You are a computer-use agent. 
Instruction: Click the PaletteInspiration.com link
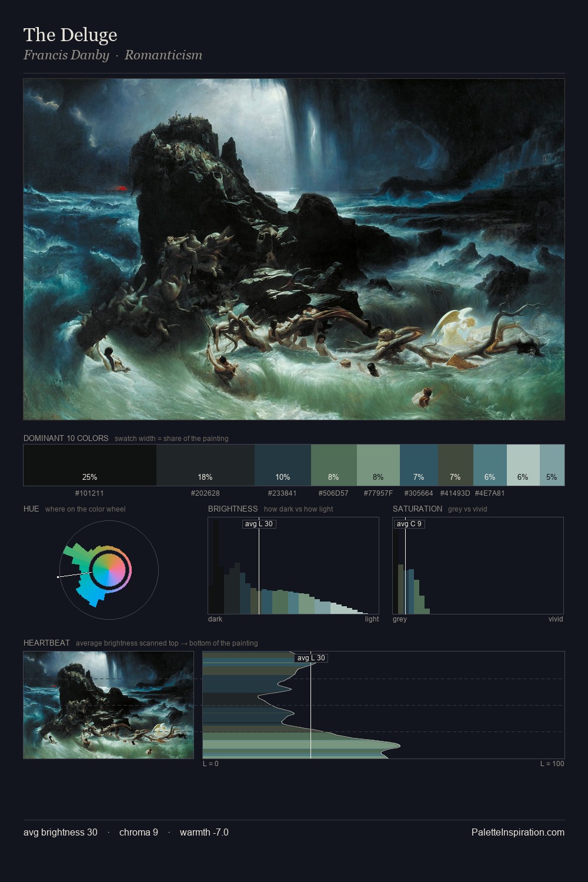518,832
